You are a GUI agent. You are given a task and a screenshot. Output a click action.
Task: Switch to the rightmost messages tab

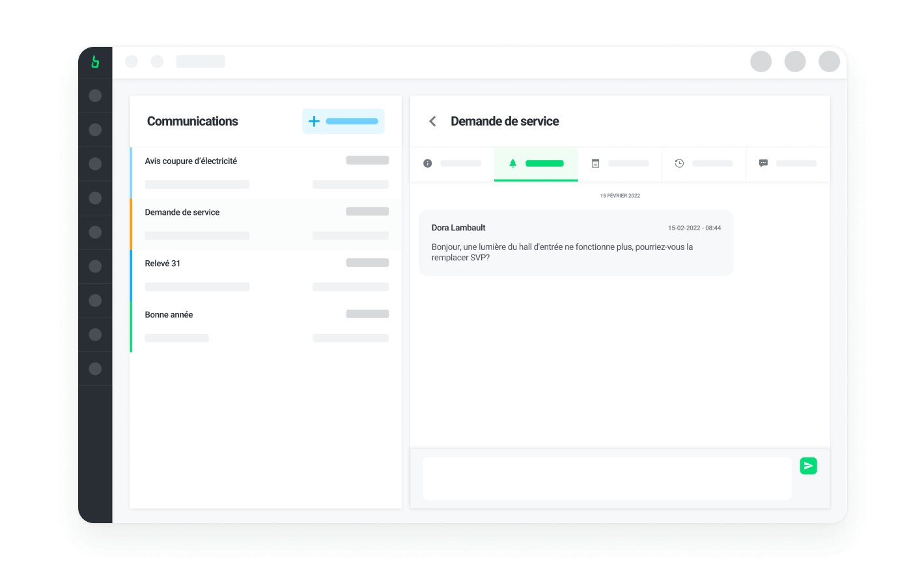(x=788, y=163)
